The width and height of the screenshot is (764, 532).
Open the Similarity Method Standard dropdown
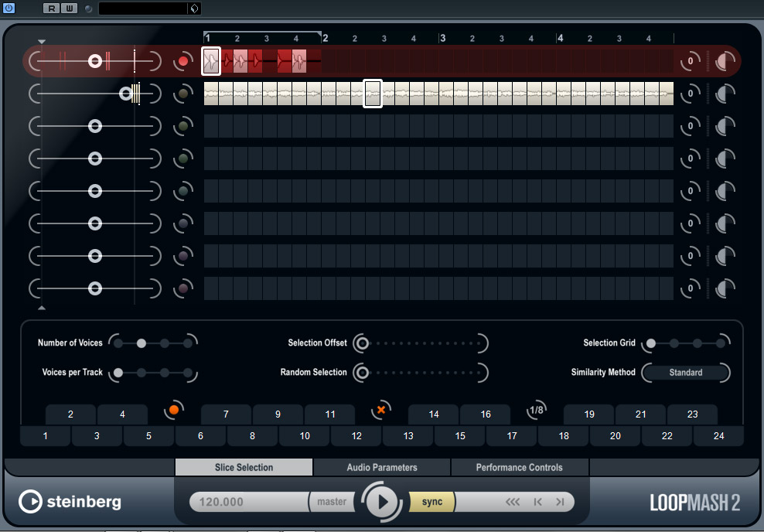686,373
